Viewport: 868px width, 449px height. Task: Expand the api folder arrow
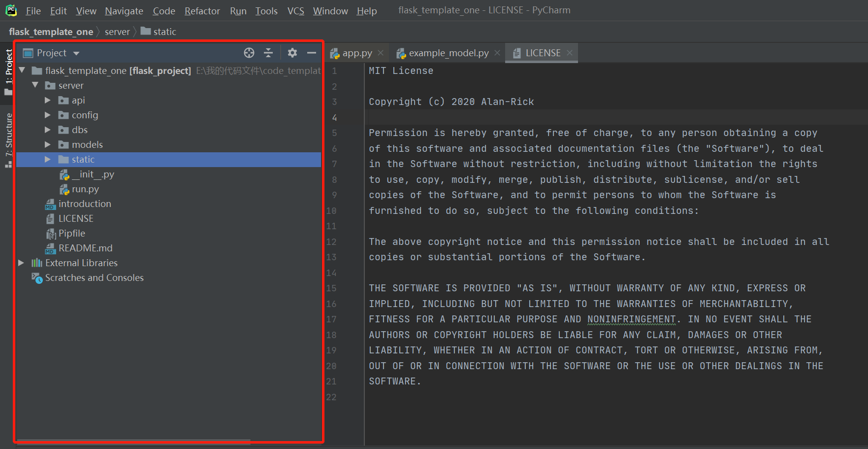click(48, 101)
